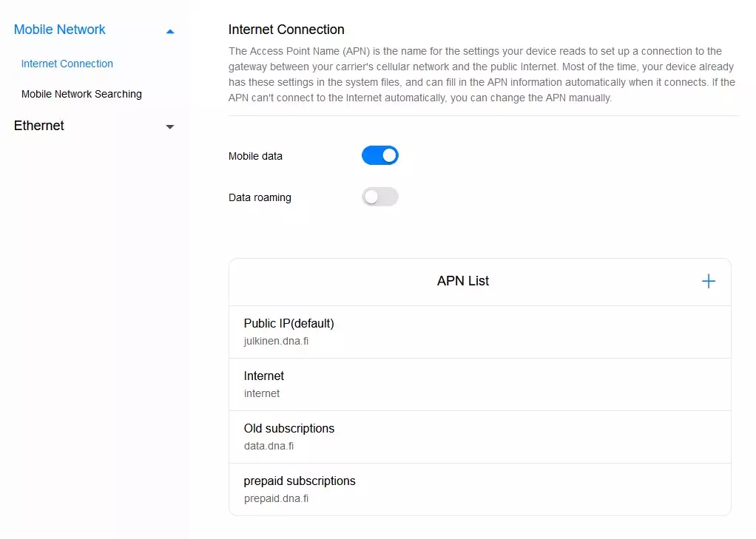Click the prepaid.dna.fi APN address

tap(276, 498)
